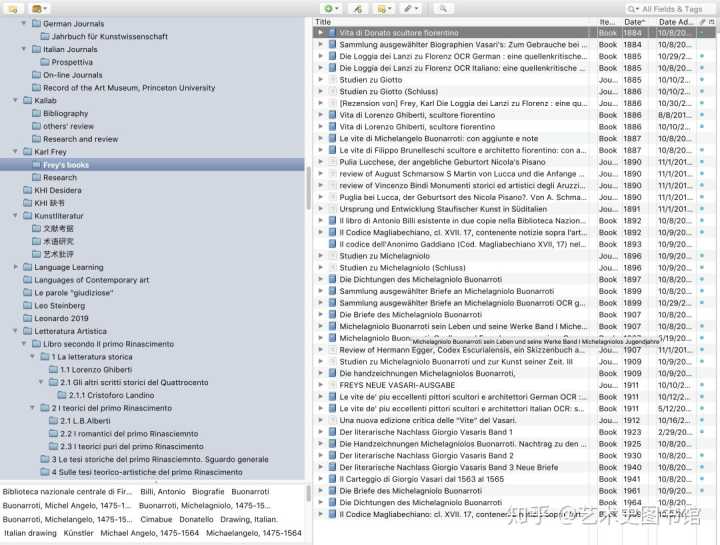The height and width of the screenshot is (545, 720).
Task: Click the attachment column header icon
Action: click(x=702, y=22)
